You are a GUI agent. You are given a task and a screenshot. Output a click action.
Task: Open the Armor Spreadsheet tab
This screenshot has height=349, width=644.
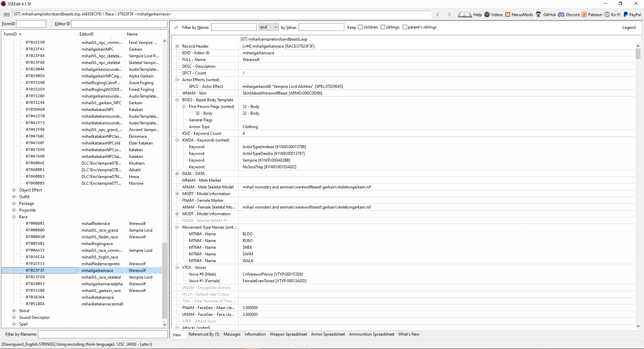328,334
